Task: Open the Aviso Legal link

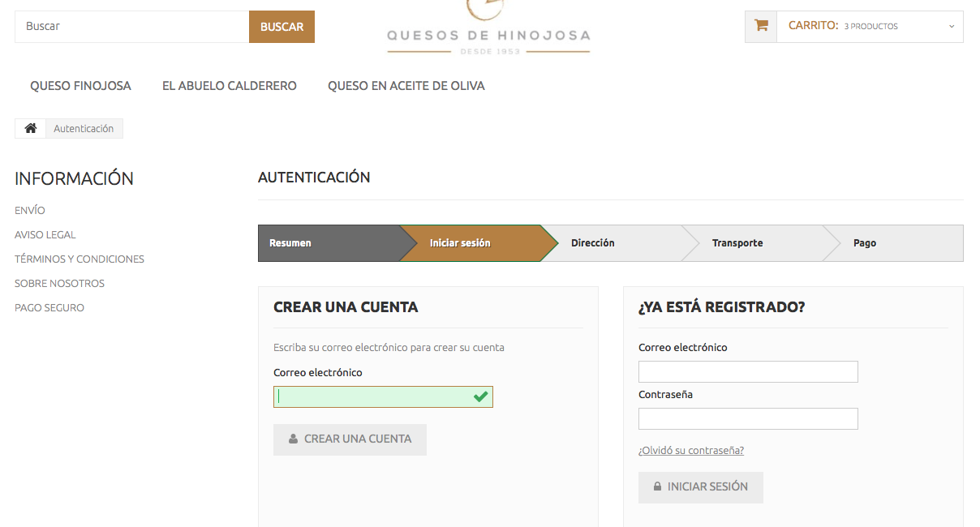Action: pyautogui.click(x=45, y=235)
